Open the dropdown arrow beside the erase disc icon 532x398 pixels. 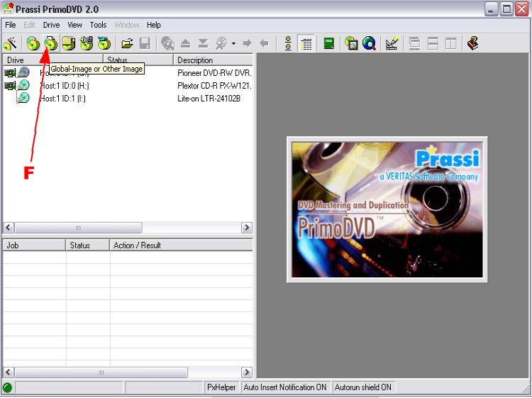tap(233, 43)
